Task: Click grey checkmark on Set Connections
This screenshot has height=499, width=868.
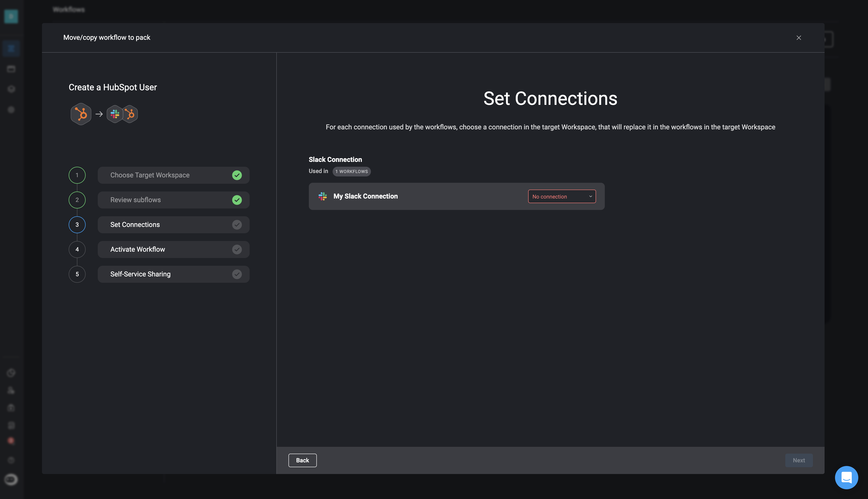Action: coord(237,225)
